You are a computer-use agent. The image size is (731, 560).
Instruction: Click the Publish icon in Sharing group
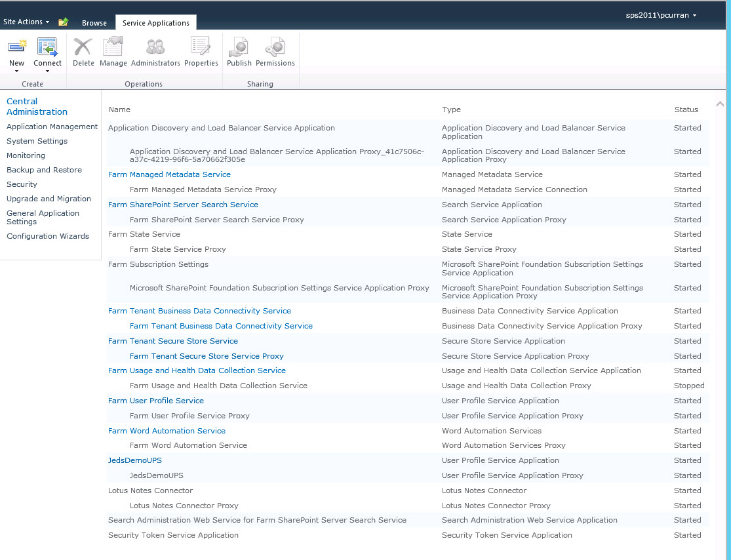pyautogui.click(x=239, y=46)
